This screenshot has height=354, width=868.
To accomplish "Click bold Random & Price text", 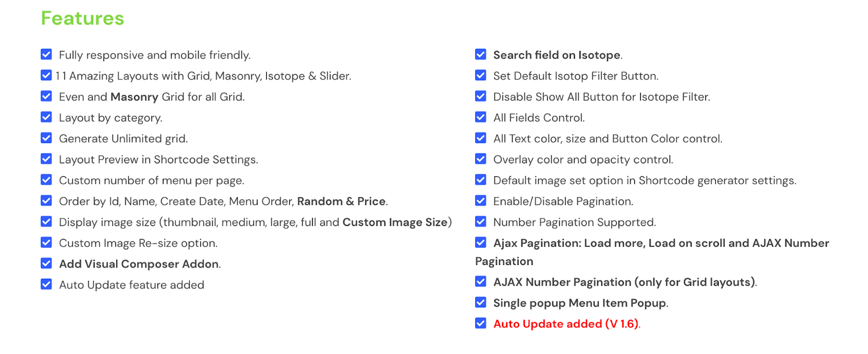I will 341,202.
